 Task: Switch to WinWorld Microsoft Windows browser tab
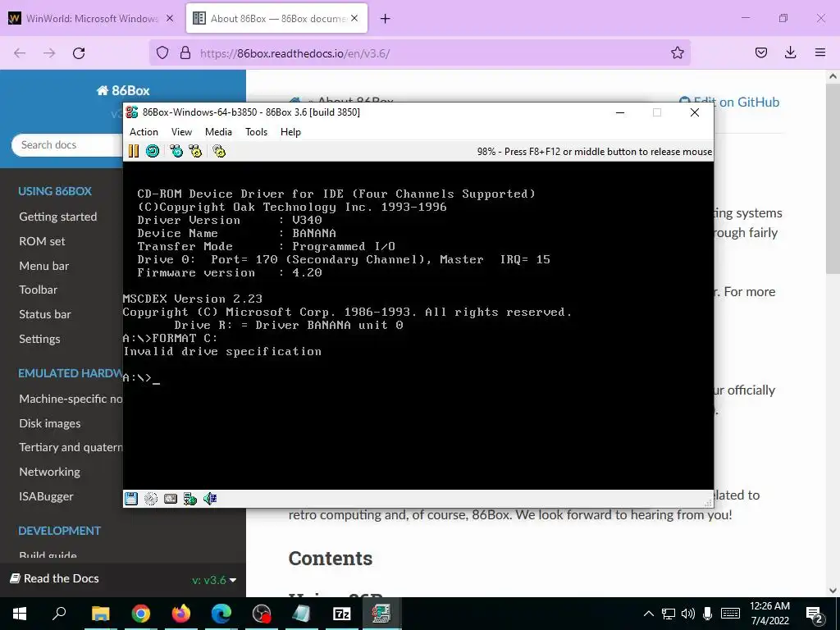pyautogui.click(x=92, y=18)
